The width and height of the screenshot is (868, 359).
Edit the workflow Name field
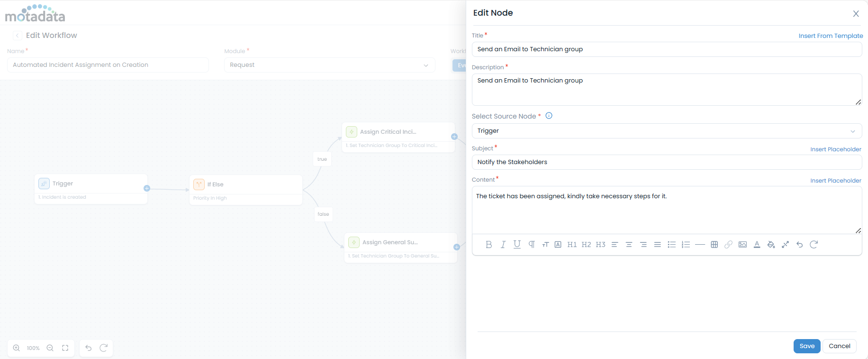coord(108,65)
